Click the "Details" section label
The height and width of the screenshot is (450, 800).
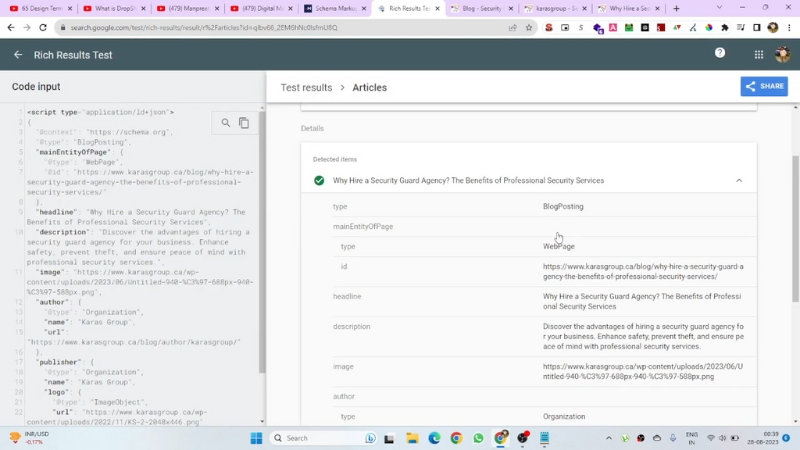(312, 128)
